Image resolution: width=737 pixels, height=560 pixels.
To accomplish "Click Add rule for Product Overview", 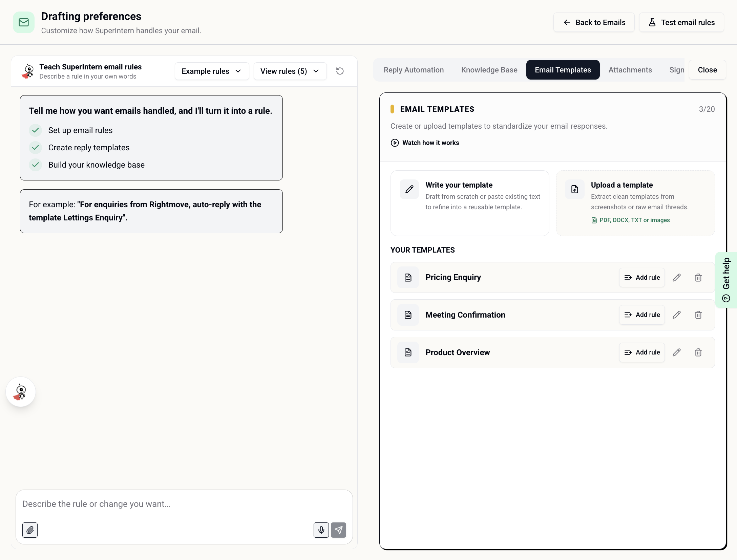I will tap(642, 352).
